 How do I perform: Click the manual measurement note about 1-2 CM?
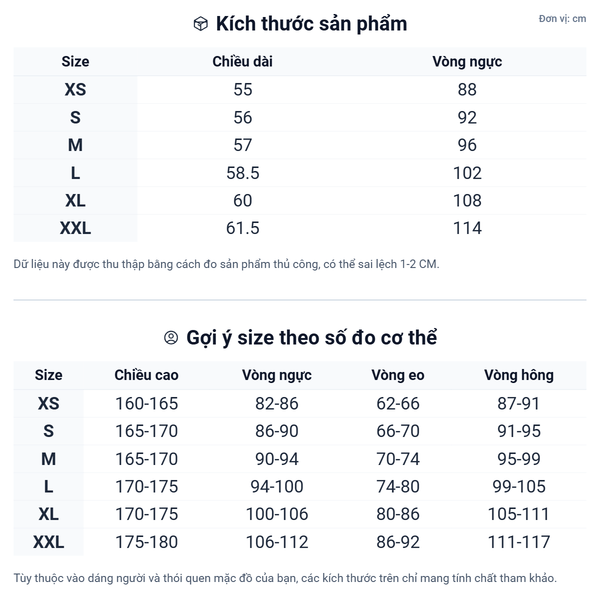(226, 265)
